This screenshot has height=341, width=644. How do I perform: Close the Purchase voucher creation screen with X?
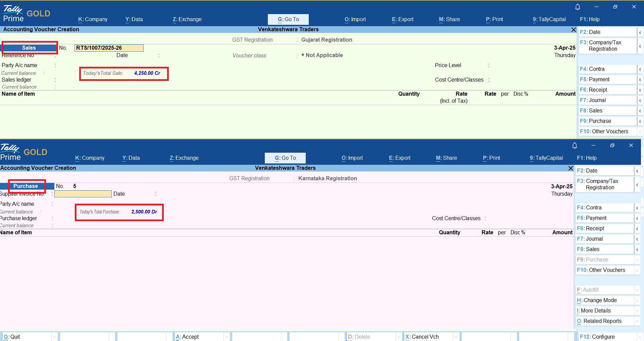click(x=571, y=168)
